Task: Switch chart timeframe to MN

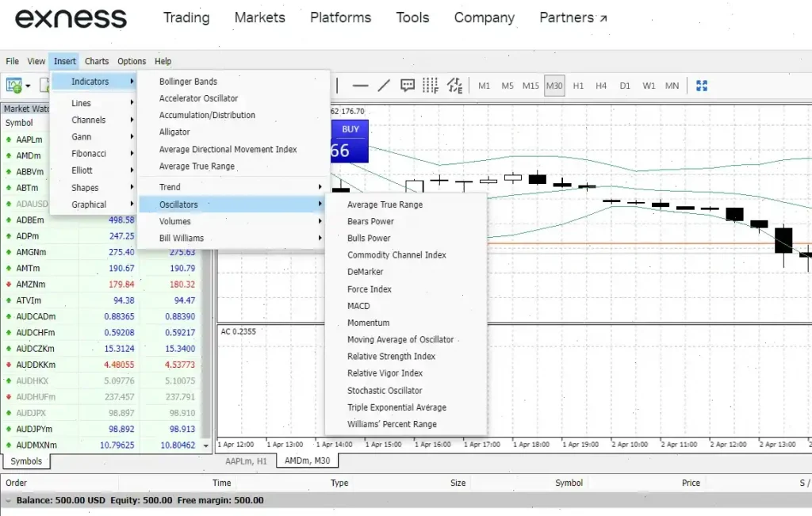Action: coord(672,86)
